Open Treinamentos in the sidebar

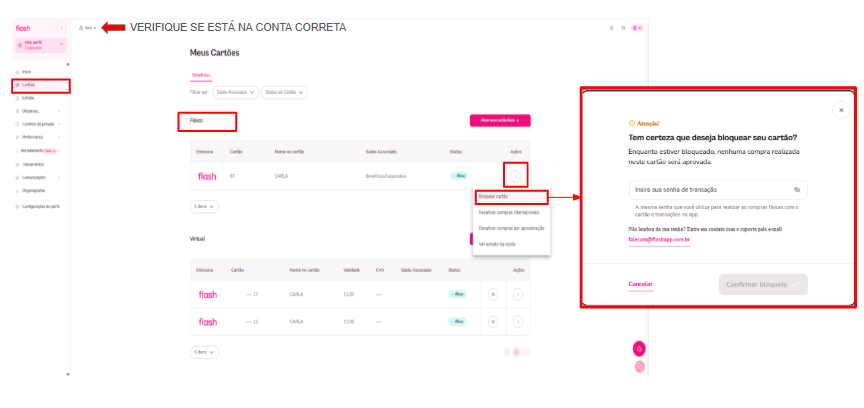pos(33,164)
